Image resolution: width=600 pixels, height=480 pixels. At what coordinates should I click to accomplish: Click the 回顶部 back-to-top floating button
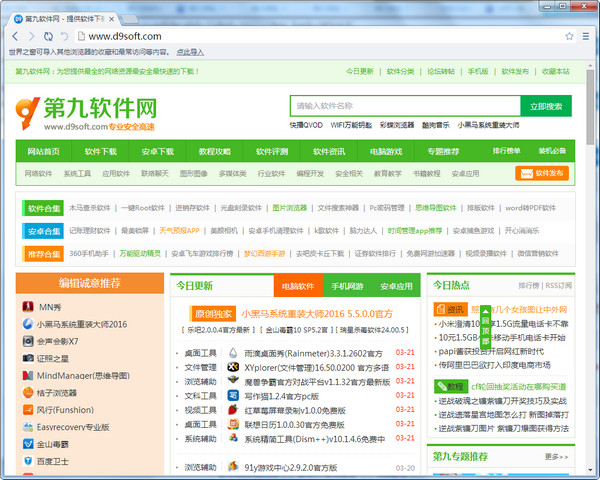pos(485,326)
